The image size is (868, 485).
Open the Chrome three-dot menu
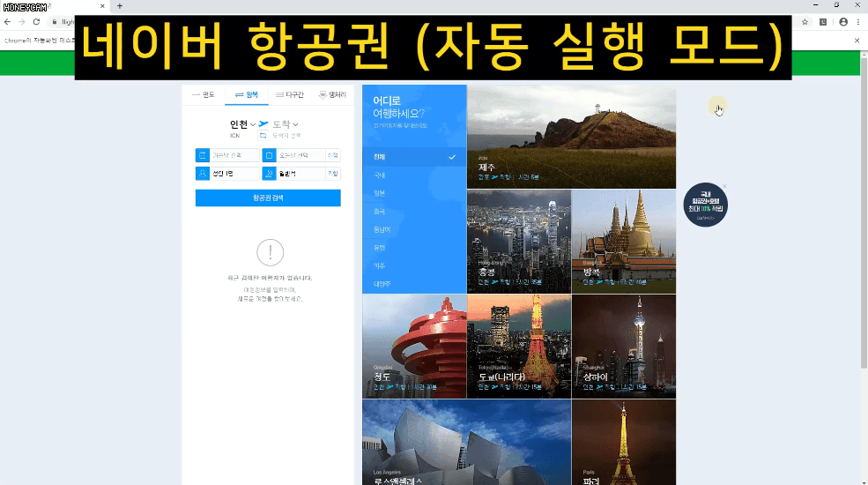858,21
